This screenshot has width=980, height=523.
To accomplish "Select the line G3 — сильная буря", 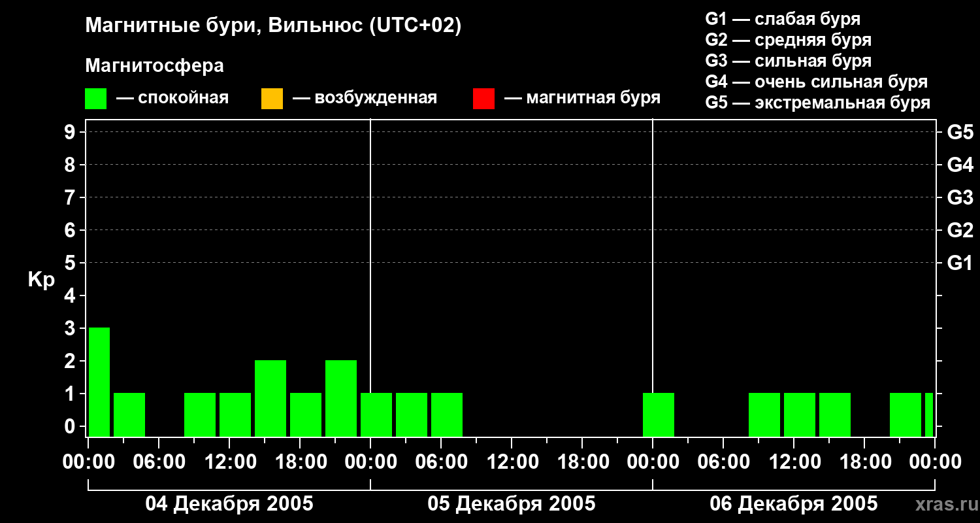I will pyautogui.click(x=789, y=61).
